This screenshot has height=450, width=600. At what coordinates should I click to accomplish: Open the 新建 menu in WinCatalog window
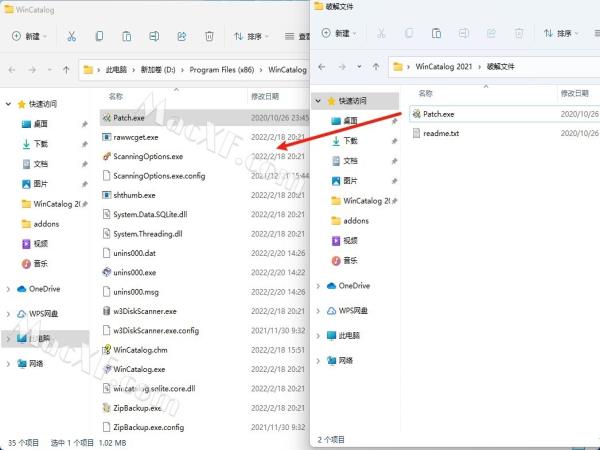pyautogui.click(x=29, y=36)
